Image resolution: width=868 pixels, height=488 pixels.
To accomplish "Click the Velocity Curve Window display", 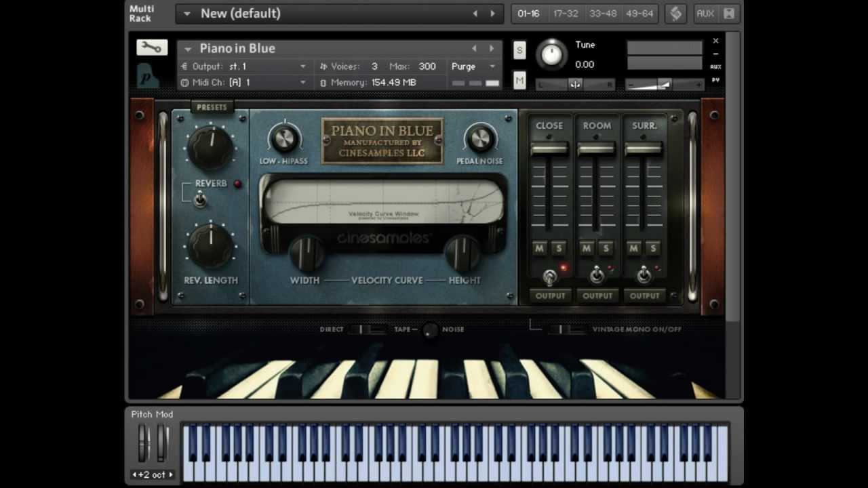I will tap(383, 201).
